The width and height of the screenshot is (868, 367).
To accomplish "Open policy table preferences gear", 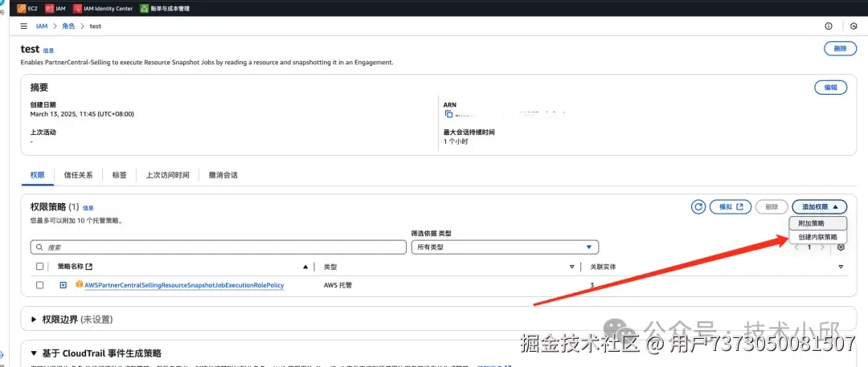I will (841, 247).
